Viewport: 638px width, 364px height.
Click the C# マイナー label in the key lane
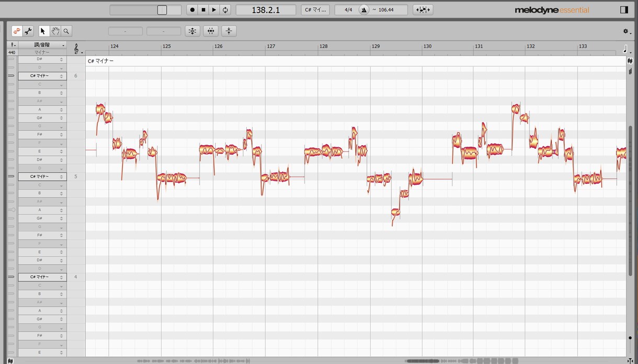point(100,61)
